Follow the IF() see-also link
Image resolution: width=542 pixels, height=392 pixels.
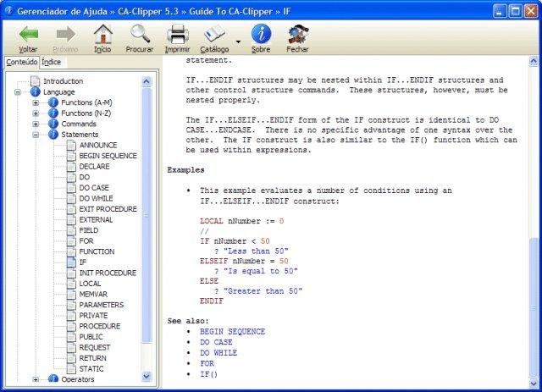209,375
